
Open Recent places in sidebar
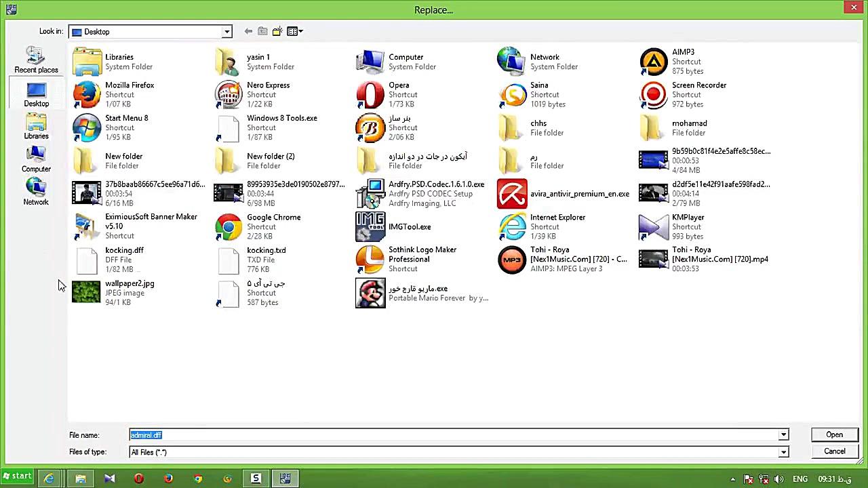36,60
